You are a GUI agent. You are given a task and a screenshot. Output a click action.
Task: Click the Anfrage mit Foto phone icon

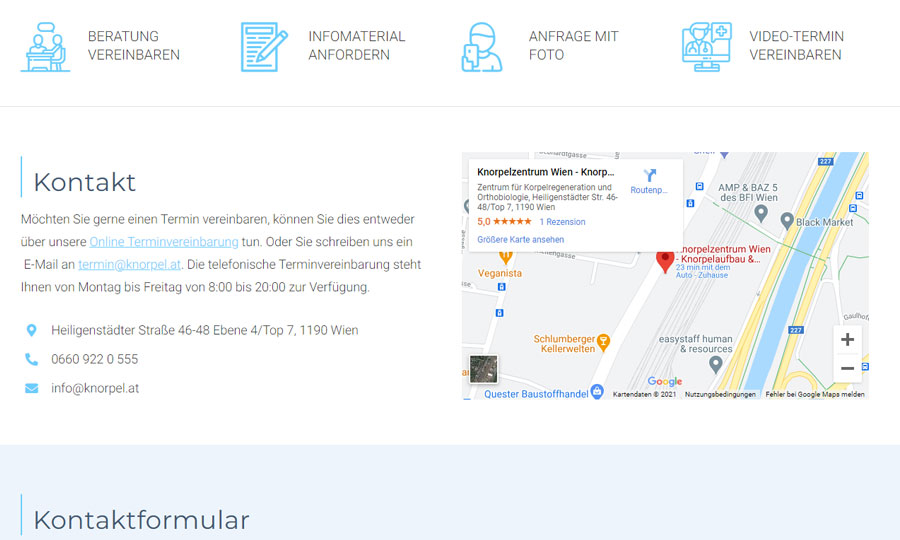point(482,46)
